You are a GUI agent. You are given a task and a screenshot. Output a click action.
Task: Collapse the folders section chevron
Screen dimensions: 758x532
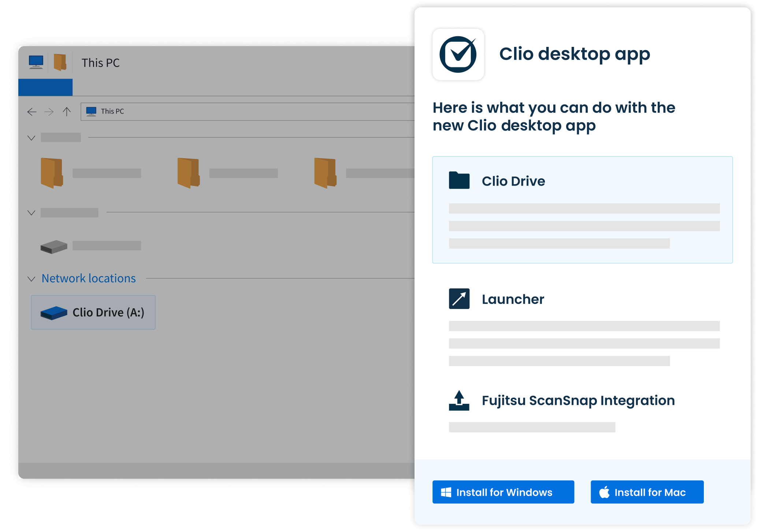[31, 138]
